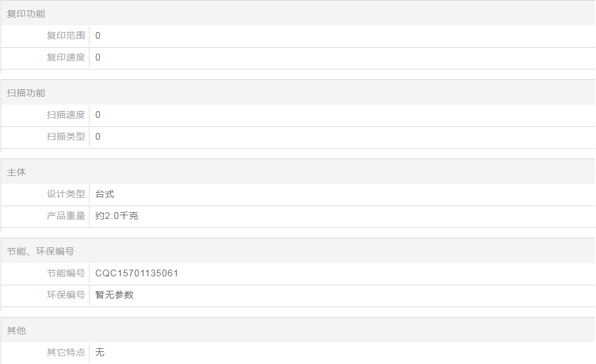
Task: Click the 节能、环保编号 section header
Action: pos(41,252)
